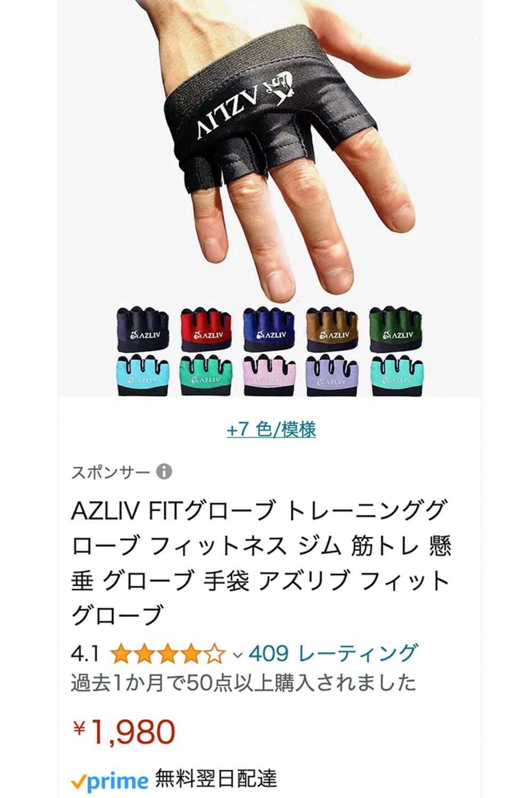The width and height of the screenshot is (532, 798).
Task: Pick the pink glove color variant
Action: pos(269,375)
